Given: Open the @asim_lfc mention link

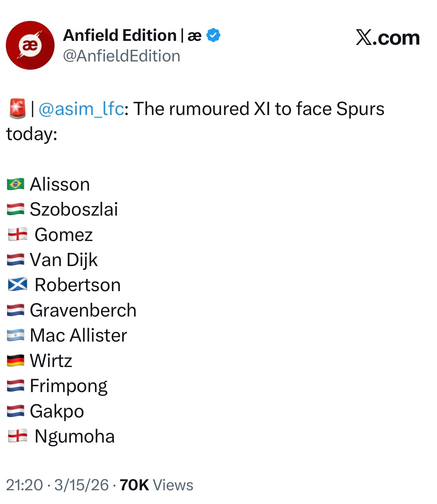Looking at the screenshot, I should coord(81,109).
